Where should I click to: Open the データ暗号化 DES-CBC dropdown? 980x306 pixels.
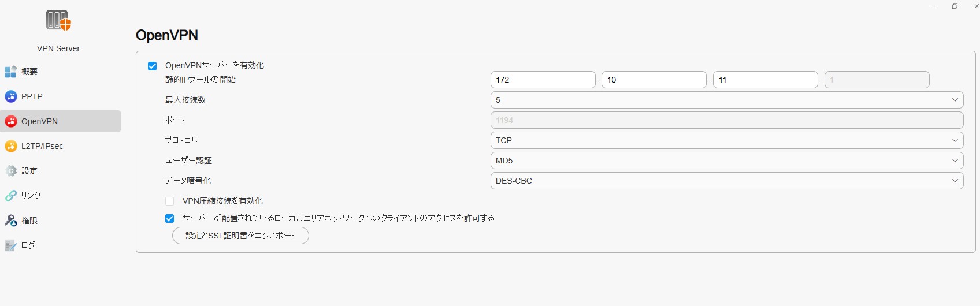726,181
